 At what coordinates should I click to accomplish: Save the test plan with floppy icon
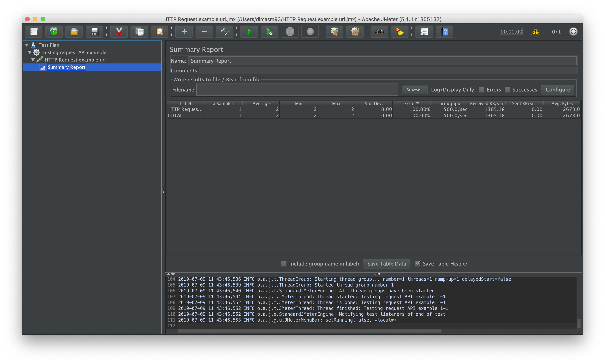(95, 32)
